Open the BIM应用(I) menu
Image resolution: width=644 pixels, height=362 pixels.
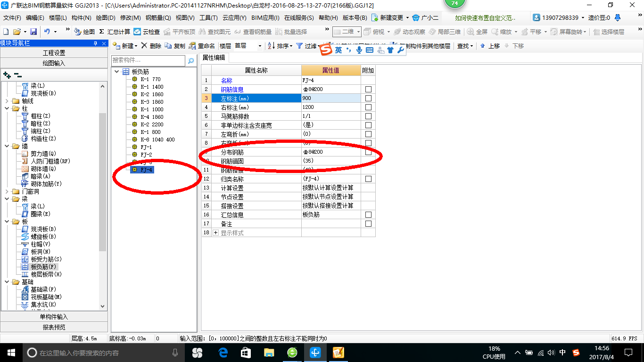pos(265,17)
